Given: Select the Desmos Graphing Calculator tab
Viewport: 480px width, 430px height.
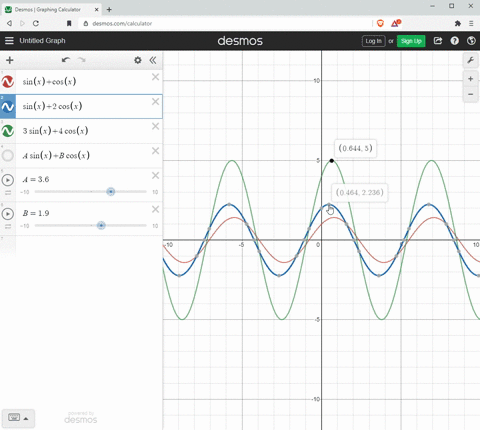Looking at the screenshot, I should click(52, 9).
